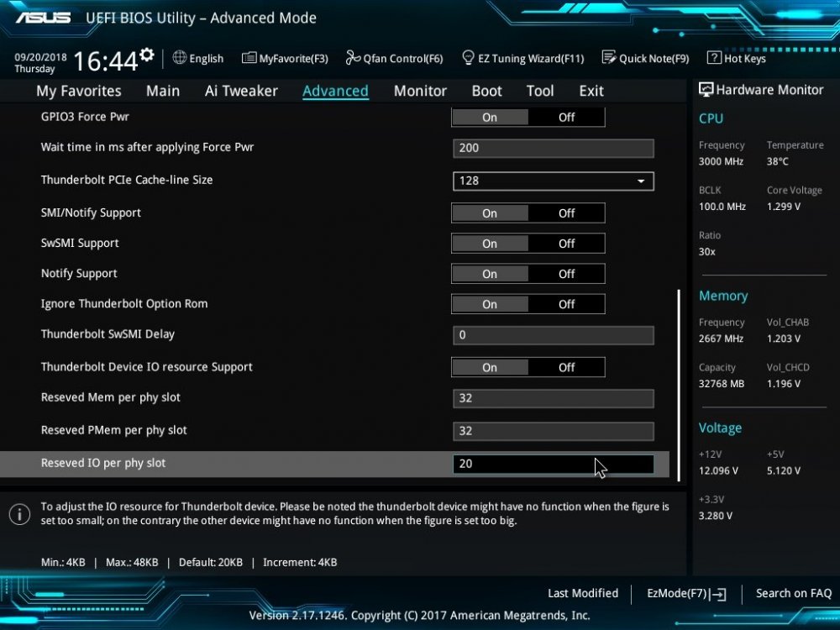
Task: Disable Notify Support with Off
Action: coord(566,274)
